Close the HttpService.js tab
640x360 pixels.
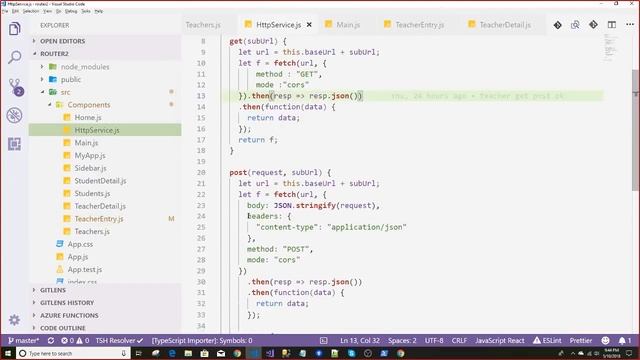point(309,25)
